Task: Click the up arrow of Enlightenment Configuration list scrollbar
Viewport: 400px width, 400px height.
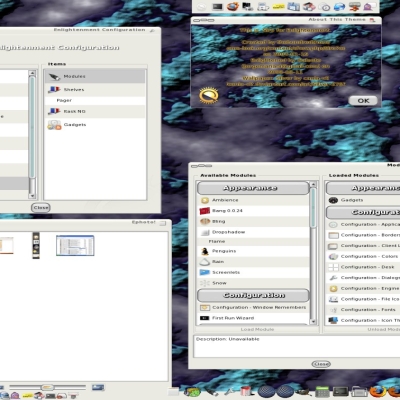Action: tap(32, 73)
